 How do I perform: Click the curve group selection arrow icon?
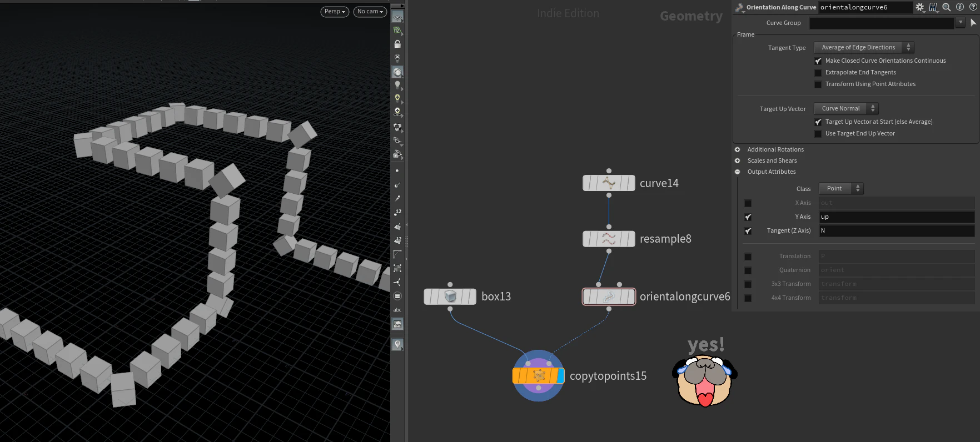tap(973, 23)
